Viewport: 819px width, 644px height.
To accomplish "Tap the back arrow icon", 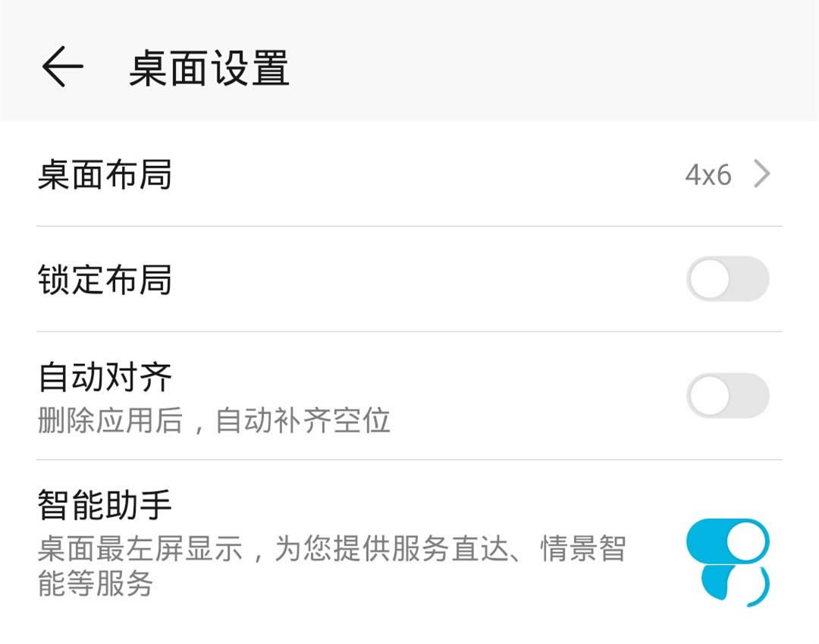I will 62,67.
